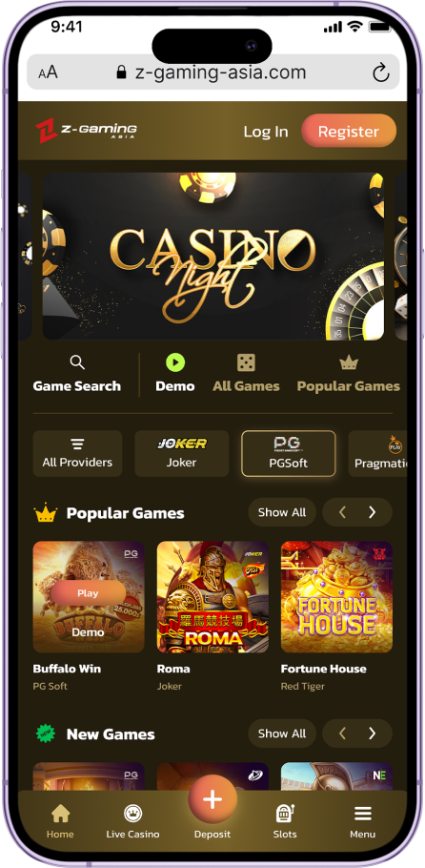Open the Fortune House game thumbnail

(336, 597)
